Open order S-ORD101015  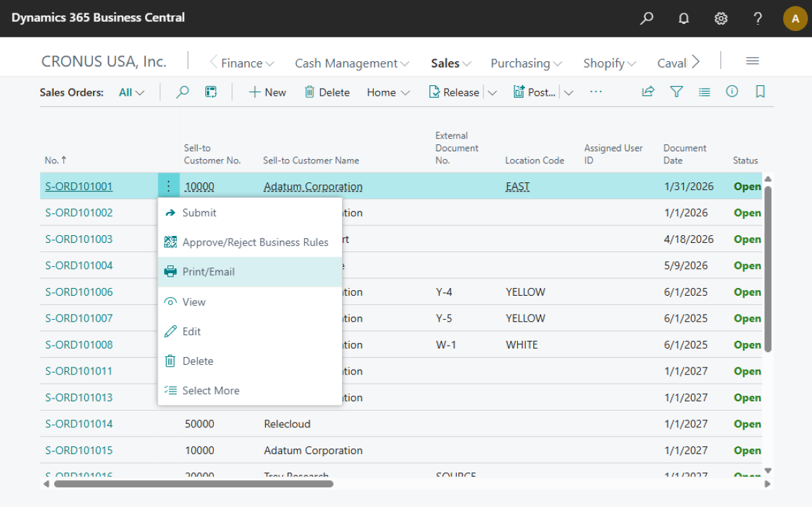79,450
